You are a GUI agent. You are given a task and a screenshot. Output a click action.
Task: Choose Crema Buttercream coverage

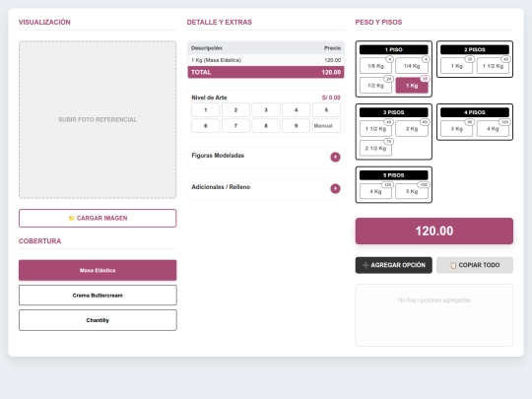pos(98,296)
